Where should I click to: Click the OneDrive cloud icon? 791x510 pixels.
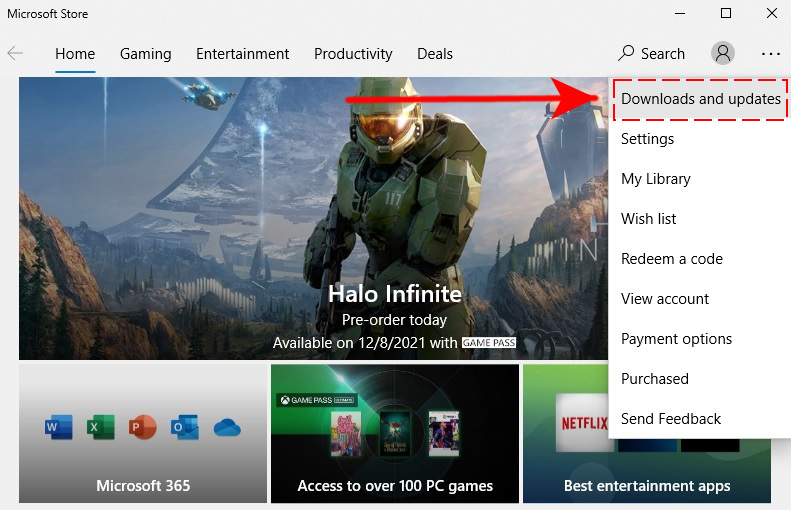227,427
